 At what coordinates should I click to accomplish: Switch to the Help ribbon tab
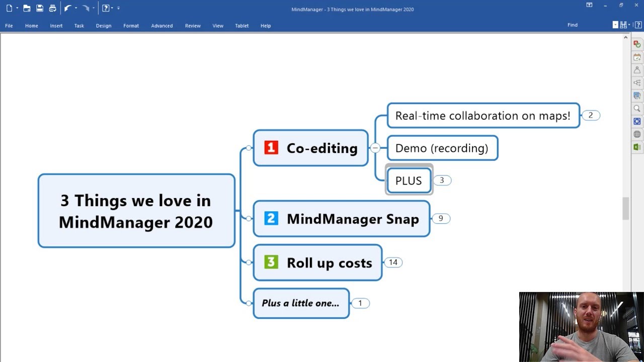(x=266, y=26)
